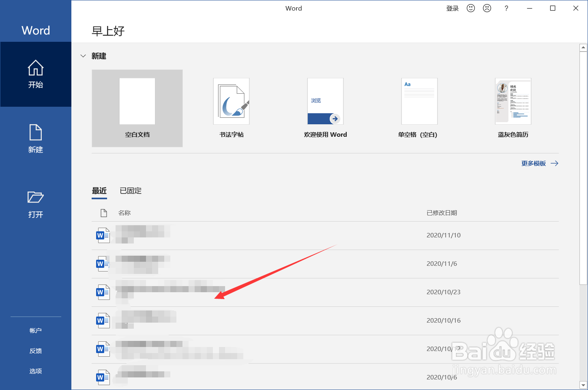This screenshot has width=588, height=390.
Task: Minimize the Word window
Action: (x=530, y=8)
